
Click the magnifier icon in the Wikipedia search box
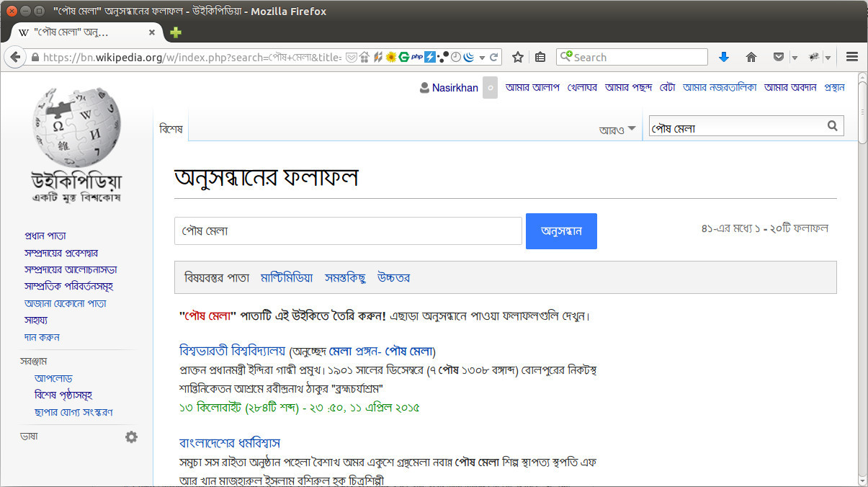pyautogui.click(x=832, y=126)
